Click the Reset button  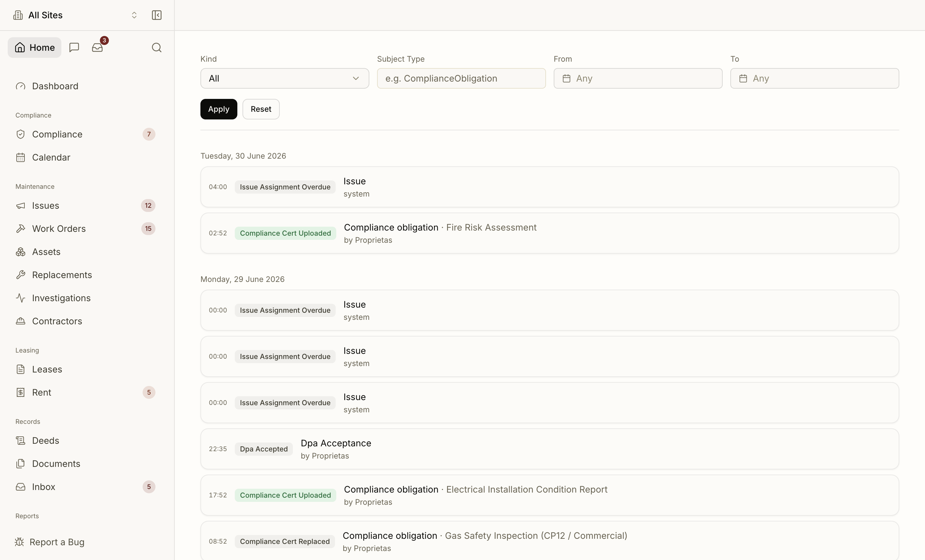261,109
